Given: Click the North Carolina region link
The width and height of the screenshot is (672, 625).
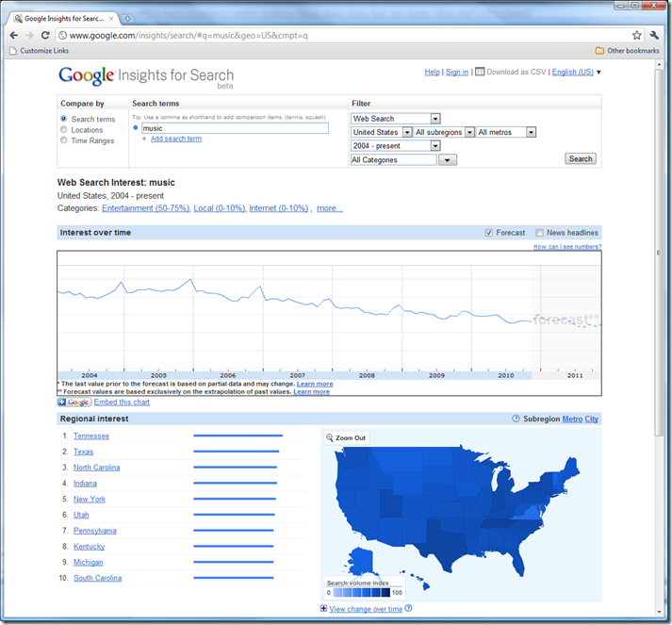Looking at the screenshot, I should [x=96, y=468].
